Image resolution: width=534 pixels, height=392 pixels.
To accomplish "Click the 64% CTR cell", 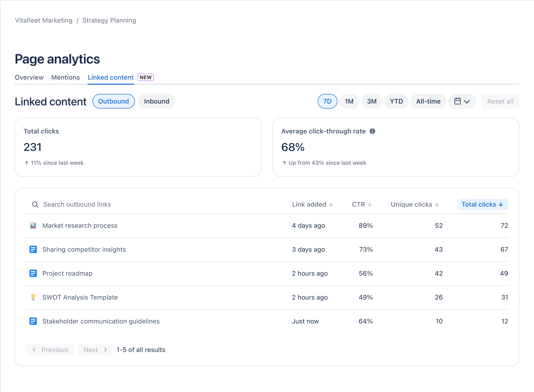I will [x=366, y=321].
